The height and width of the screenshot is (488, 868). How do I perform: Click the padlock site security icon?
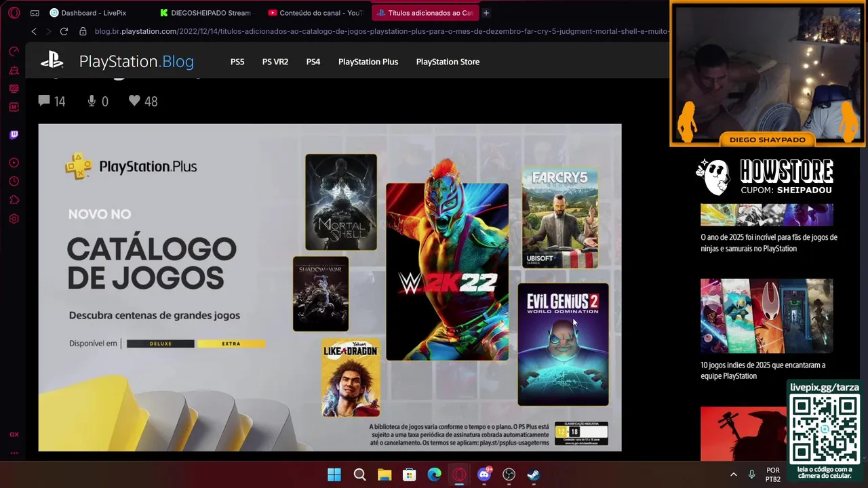click(83, 31)
